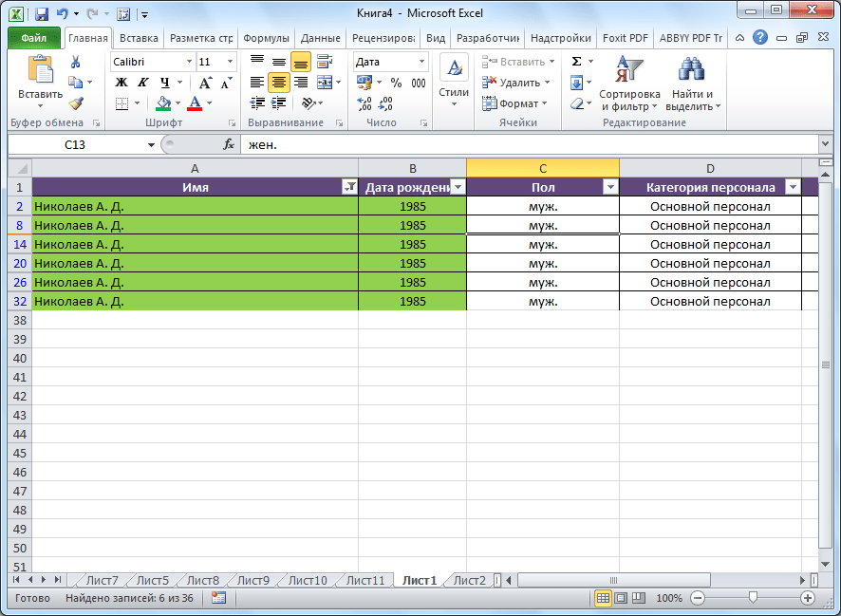Viewport: 841px width, 616px height.
Task: Open Sort and Filter funnel icon
Action: point(628,72)
